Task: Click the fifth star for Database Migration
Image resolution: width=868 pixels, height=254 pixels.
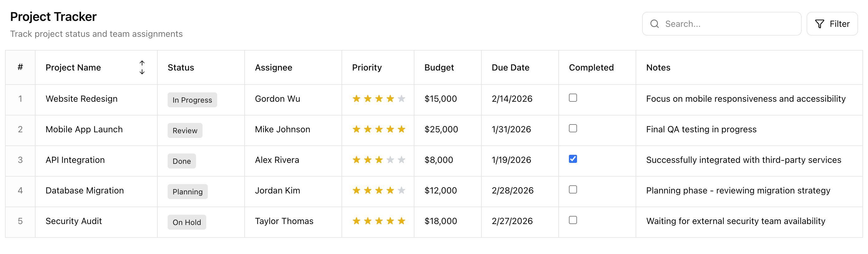Action: (x=401, y=191)
